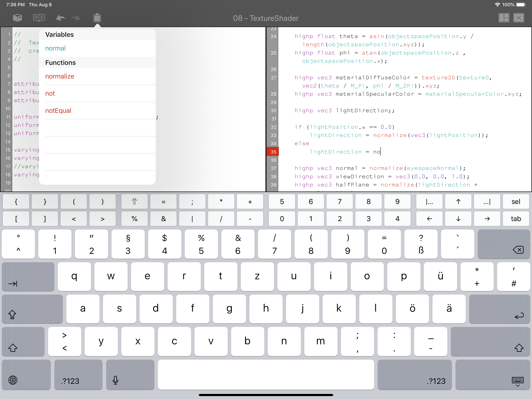This screenshot has height=399, width=532.
Task: Tap the double up-arrow shift key in toolbar
Action: (134, 202)
